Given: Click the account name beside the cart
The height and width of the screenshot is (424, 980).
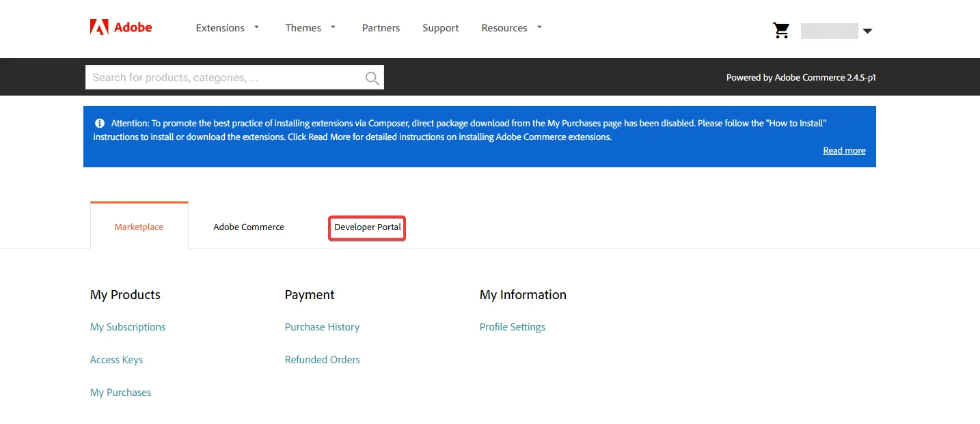Looking at the screenshot, I should (x=830, y=31).
